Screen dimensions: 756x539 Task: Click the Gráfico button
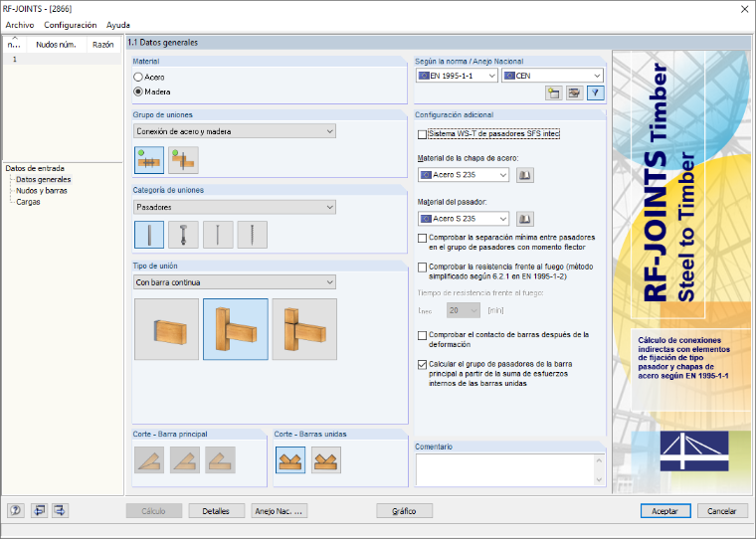coord(404,510)
